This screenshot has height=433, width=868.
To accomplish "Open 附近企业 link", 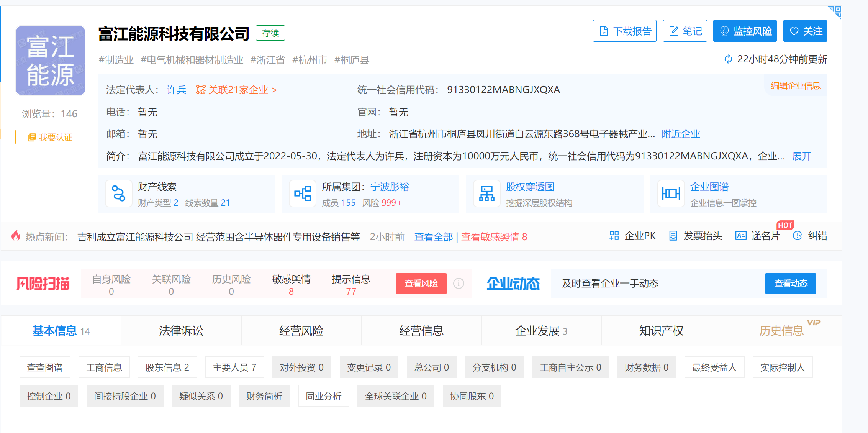I will coord(681,134).
